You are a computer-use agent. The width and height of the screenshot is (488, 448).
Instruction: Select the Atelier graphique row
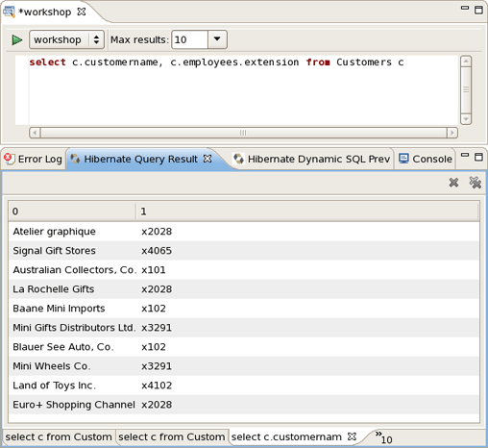(x=244, y=232)
